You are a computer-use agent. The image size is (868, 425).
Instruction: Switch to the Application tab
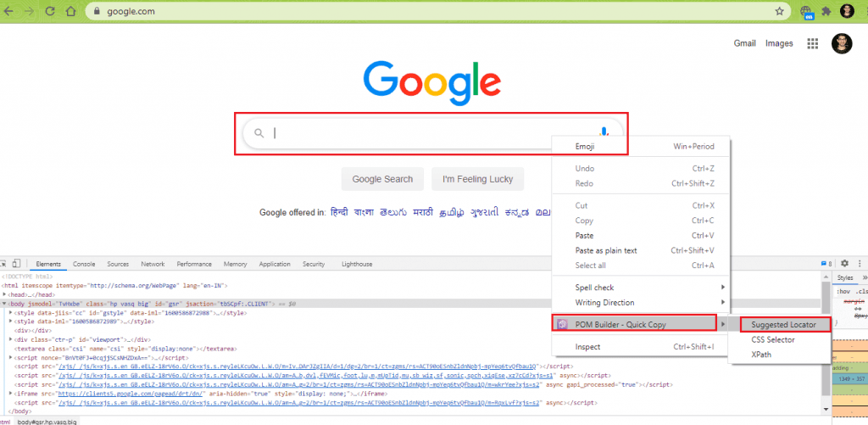point(275,265)
